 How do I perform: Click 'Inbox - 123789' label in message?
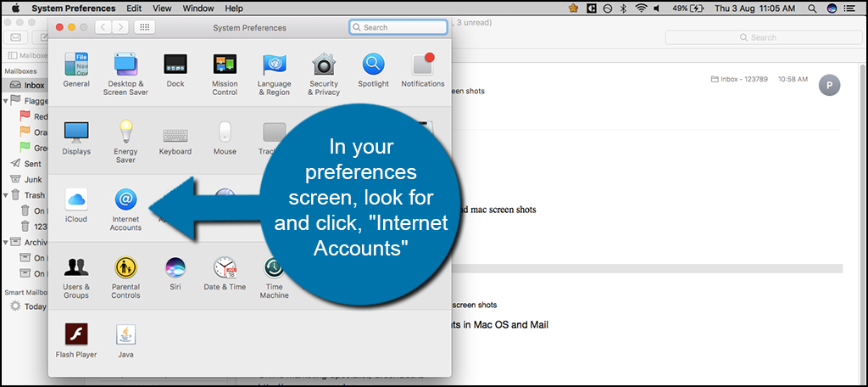739,79
